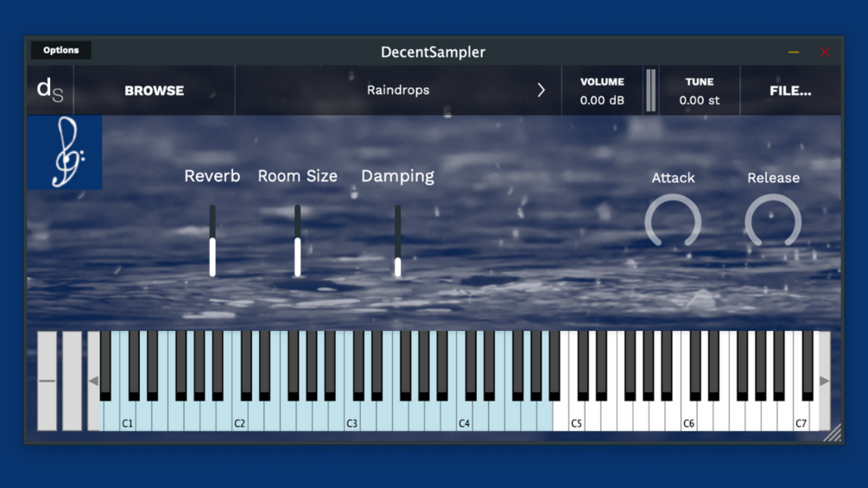Adjust the Damping slider

point(397,241)
